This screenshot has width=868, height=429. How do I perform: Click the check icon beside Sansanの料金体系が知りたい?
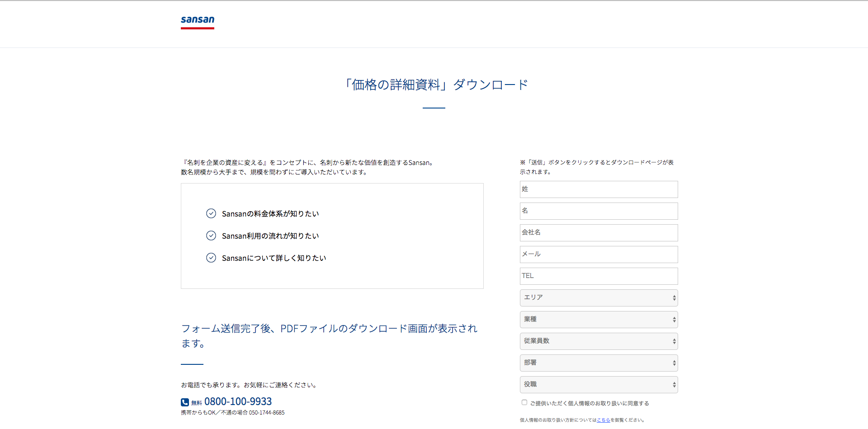point(211,213)
